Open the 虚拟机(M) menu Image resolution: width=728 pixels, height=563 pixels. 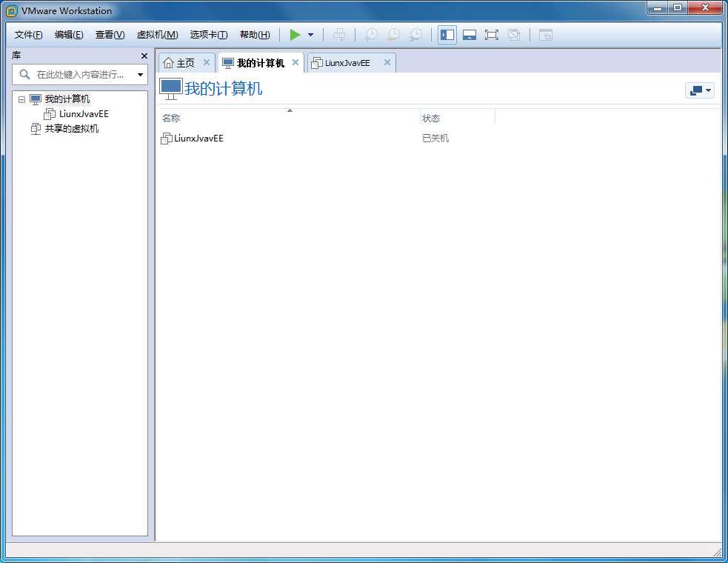pyautogui.click(x=158, y=35)
